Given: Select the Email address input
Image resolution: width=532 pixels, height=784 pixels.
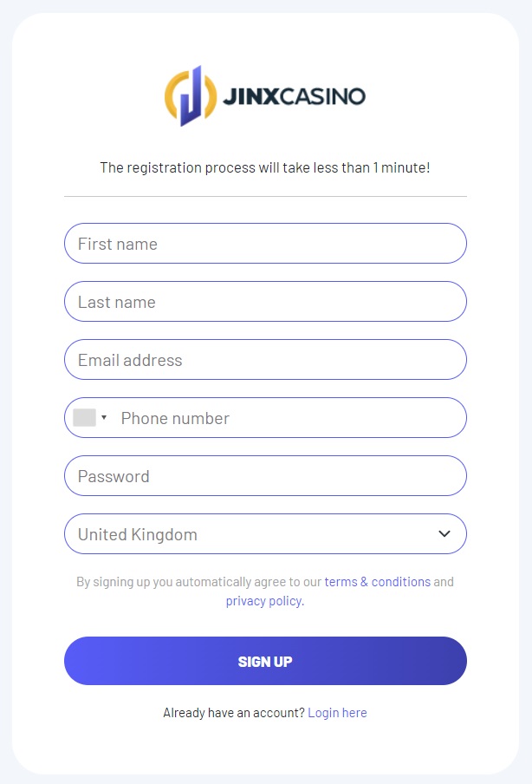Looking at the screenshot, I should pyautogui.click(x=265, y=360).
